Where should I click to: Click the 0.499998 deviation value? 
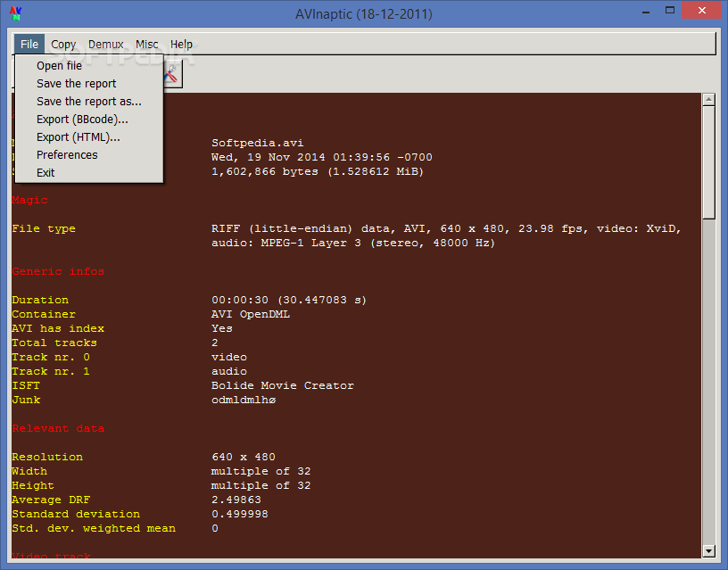(x=240, y=515)
